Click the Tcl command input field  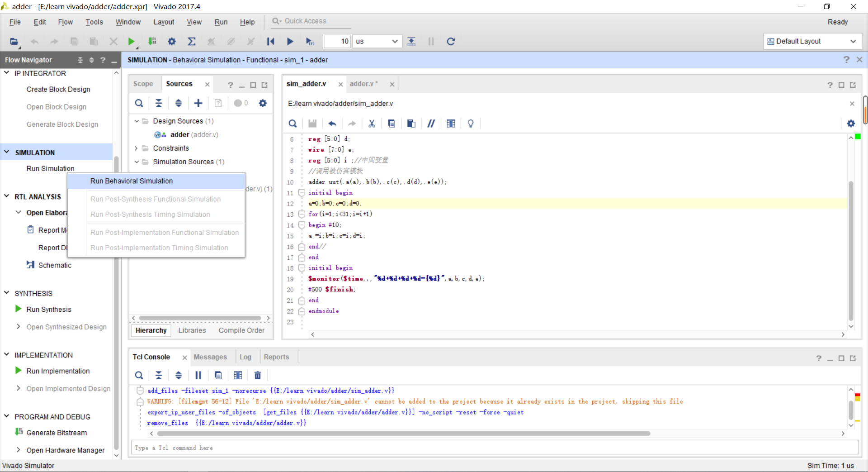pyautogui.click(x=495, y=448)
